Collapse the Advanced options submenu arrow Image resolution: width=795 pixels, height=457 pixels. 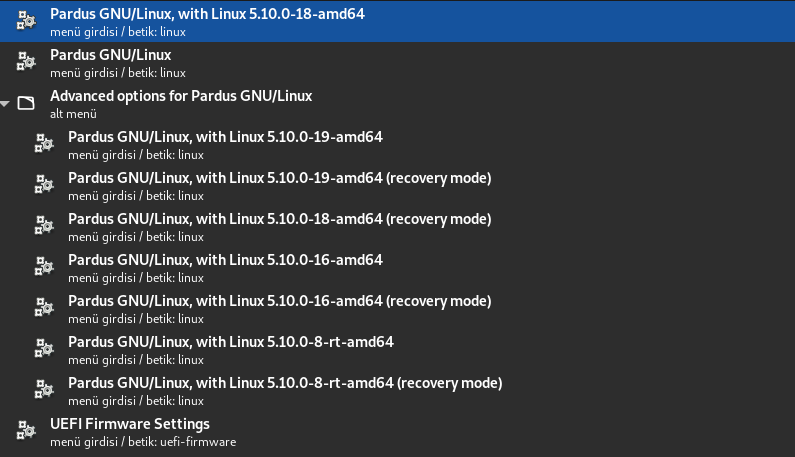[x=6, y=103]
